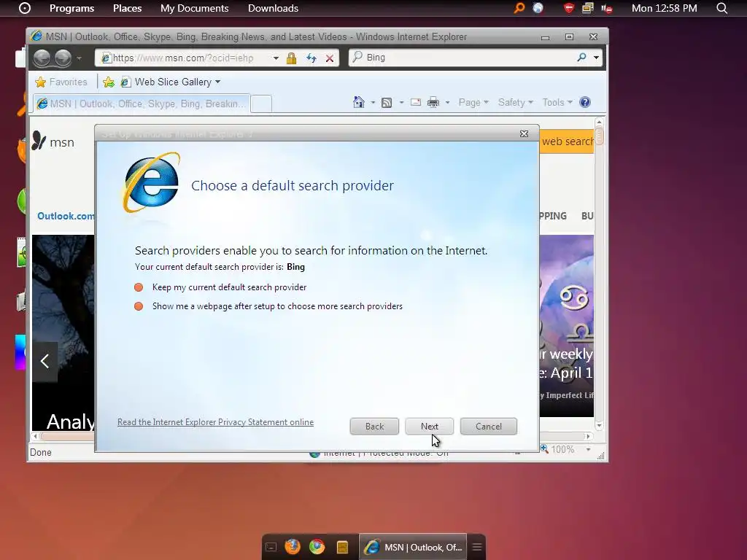Image resolution: width=747 pixels, height=560 pixels.
Task: Close the Set Up Internet Explorer dialog
Action: pos(524,134)
